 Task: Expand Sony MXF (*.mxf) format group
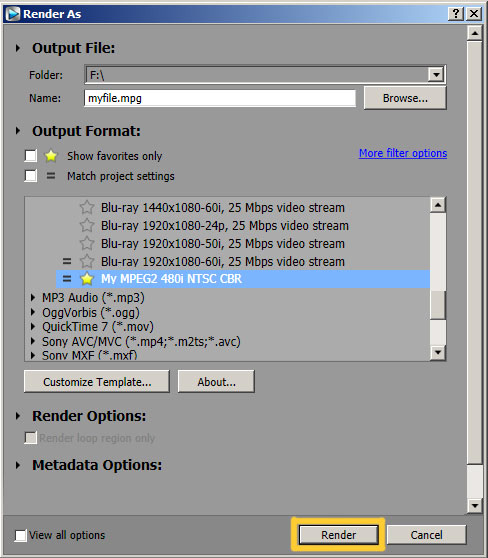point(33,355)
